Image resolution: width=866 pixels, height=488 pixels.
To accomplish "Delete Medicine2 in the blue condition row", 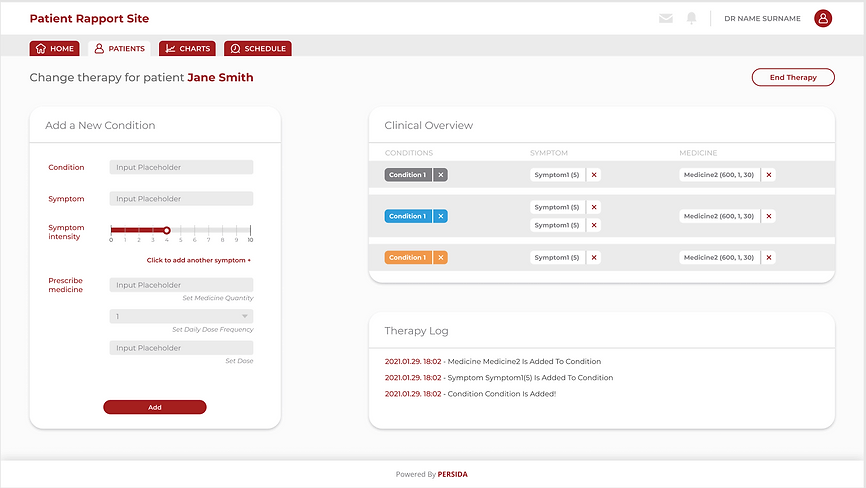I will pyautogui.click(x=768, y=216).
